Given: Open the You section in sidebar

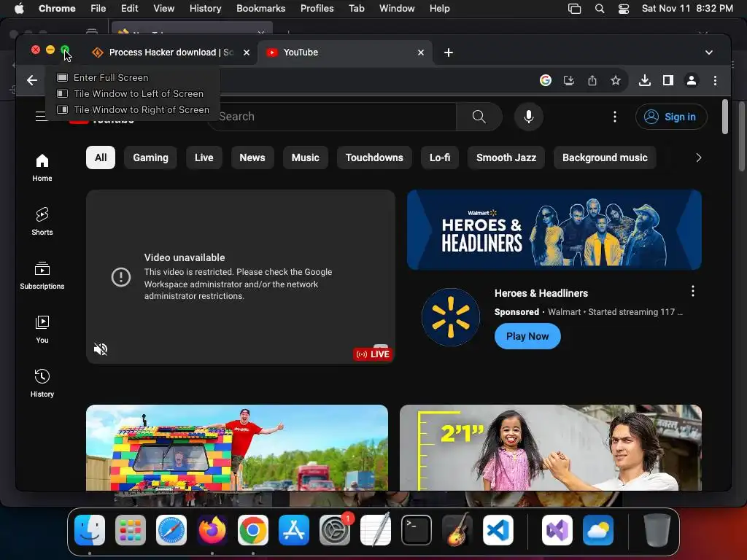Looking at the screenshot, I should 42,330.
